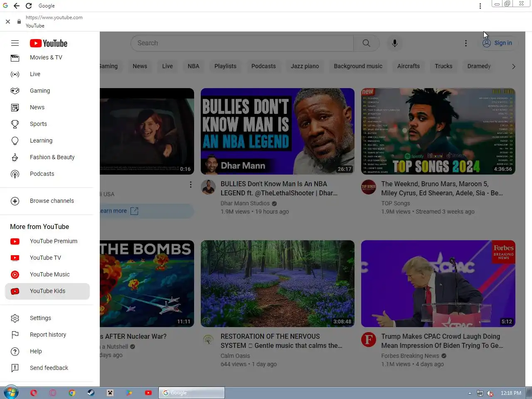The image size is (532, 399).
Task: Open the Calm Oasis channel link
Action: pyautogui.click(x=235, y=356)
